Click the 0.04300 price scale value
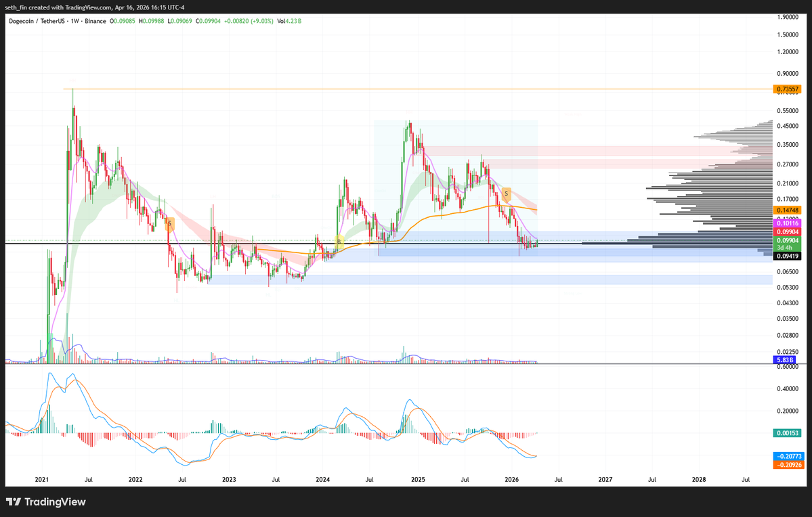The width and height of the screenshot is (812, 517). [x=787, y=303]
